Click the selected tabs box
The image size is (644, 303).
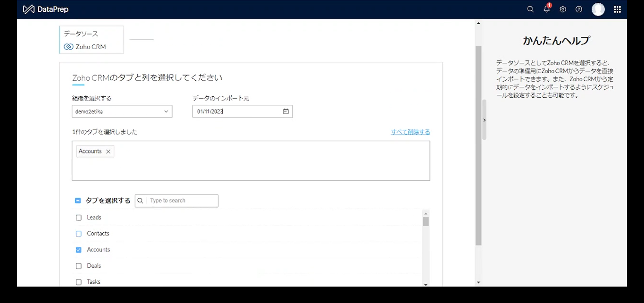[x=251, y=161]
